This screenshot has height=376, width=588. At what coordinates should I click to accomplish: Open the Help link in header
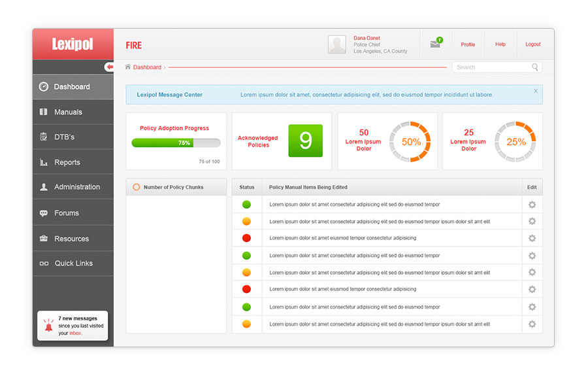tap(500, 44)
